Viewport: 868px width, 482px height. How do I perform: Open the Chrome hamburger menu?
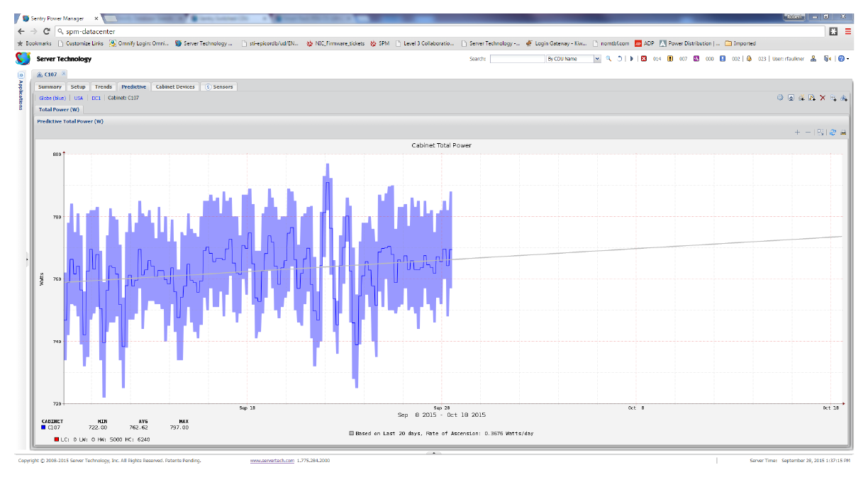tap(848, 31)
